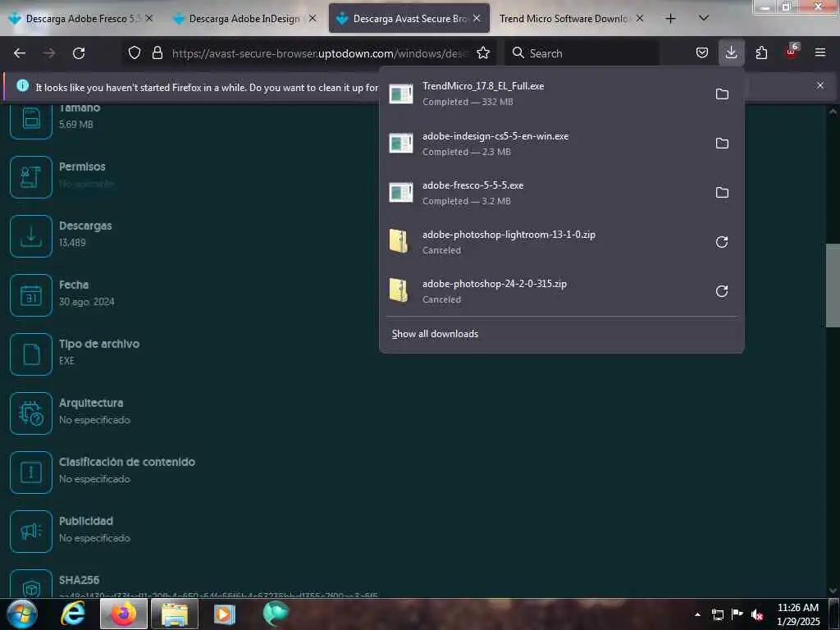
Task: Click the Clasificación de contenido icon
Action: tap(31, 472)
